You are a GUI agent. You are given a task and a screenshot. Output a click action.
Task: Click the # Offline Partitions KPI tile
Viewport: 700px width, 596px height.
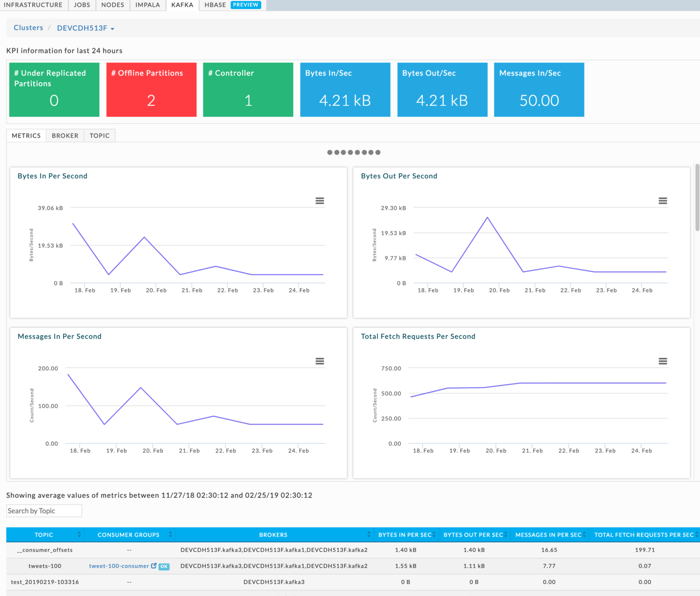click(151, 89)
